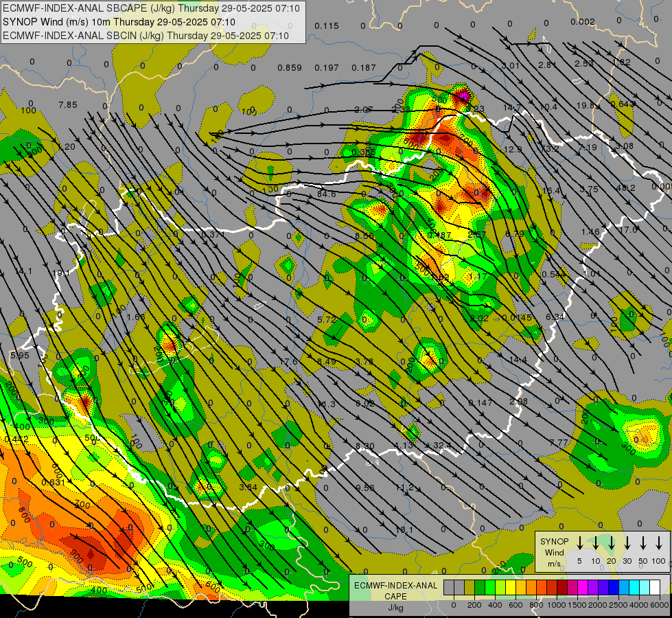Click the 6000 tick label on CAPE scale

[x=659, y=605]
